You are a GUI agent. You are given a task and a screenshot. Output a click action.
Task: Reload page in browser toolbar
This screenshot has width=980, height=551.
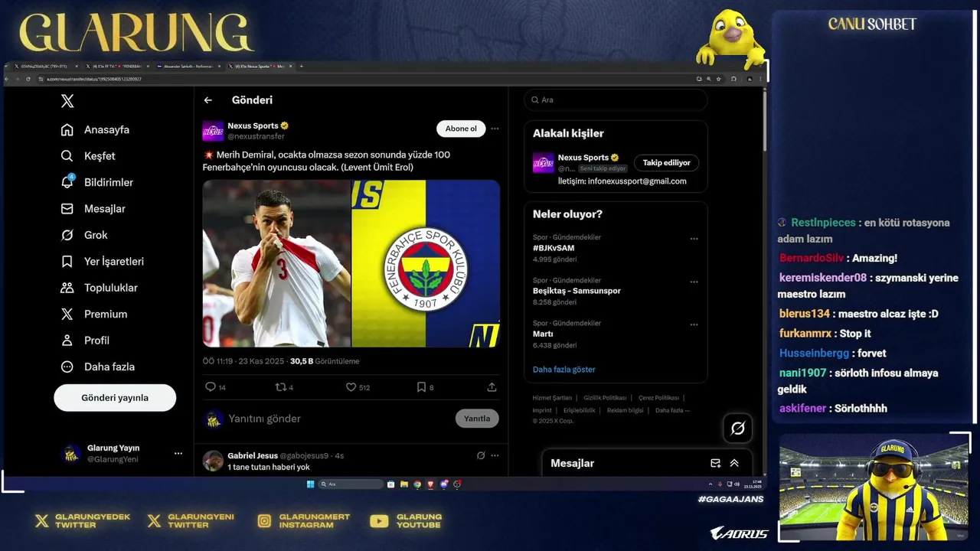[28, 79]
